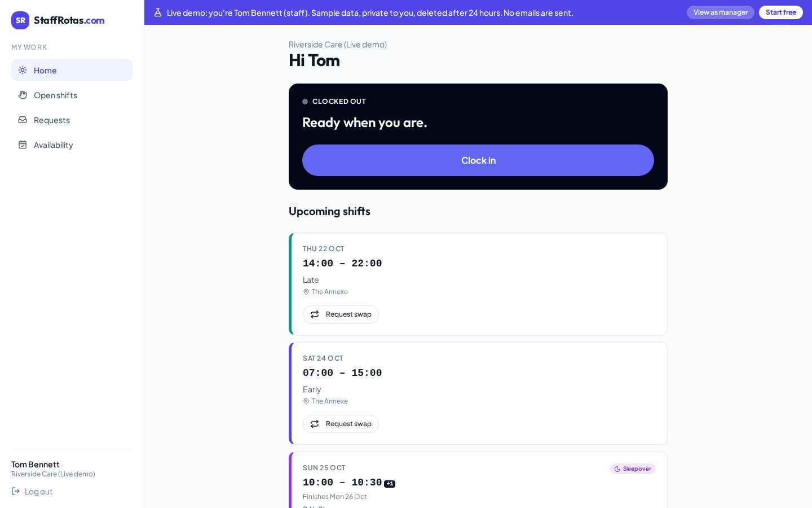The height and width of the screenshot is (508, 812).
Task: Click the Start free button
Action: [781, 12]
